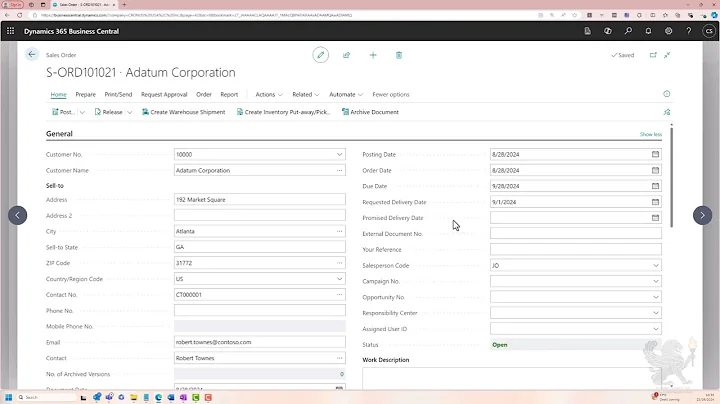720x404 pixels.
Task: Open the City lookup ellipsis
Action: pos(339,231)
